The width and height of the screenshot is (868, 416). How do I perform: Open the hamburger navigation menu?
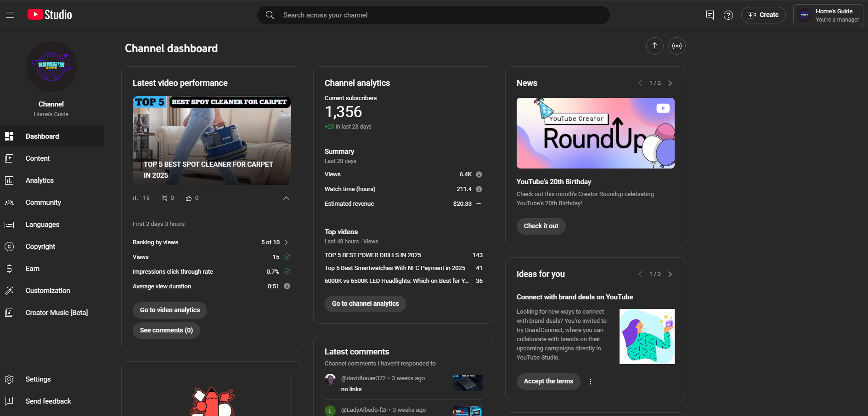[x=10, y=15]
